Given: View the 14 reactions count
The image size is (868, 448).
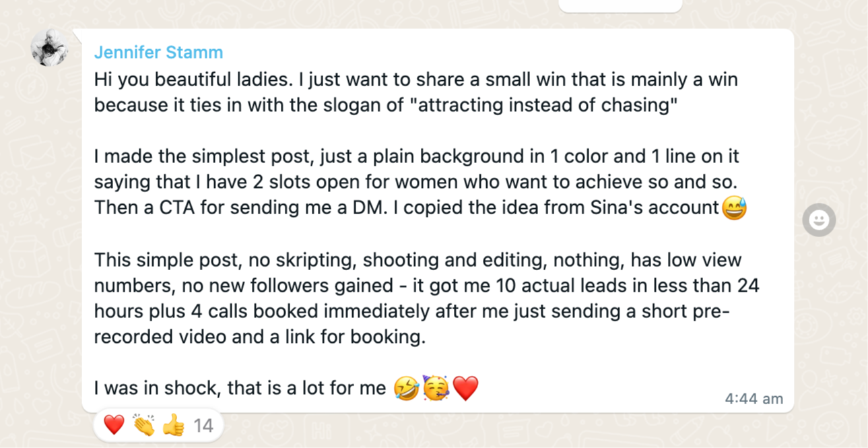Looking at the screenshot, I should click(203, 425).
